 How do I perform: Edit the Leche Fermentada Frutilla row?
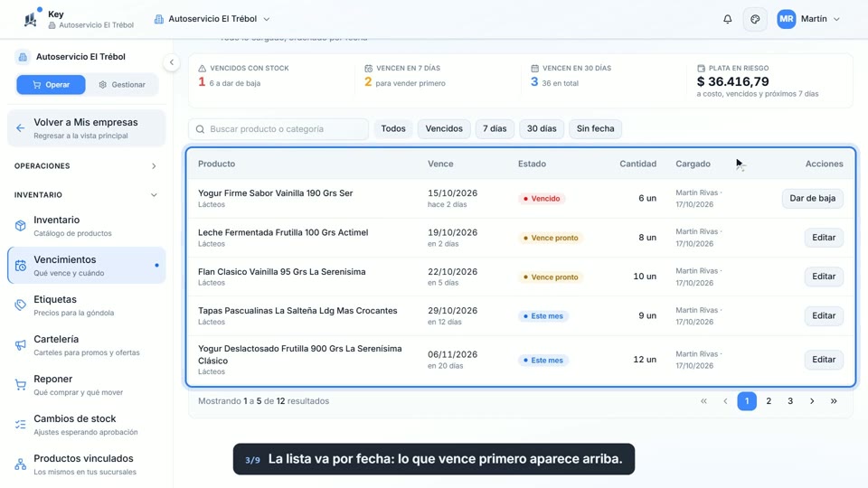pyautogui.click(x=824, y=238)
